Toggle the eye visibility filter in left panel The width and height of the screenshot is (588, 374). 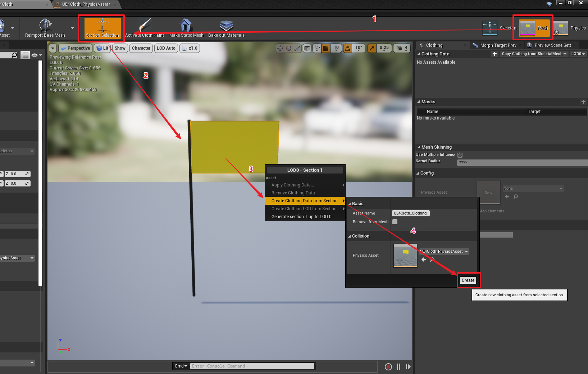[x=36, y=55]
